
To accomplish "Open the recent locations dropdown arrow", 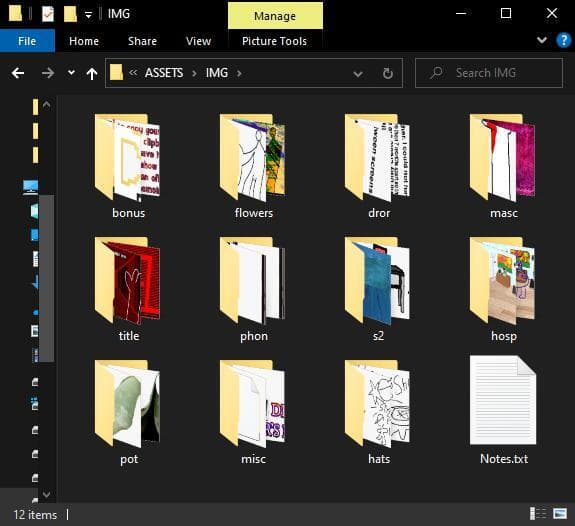I will point(72,73).
